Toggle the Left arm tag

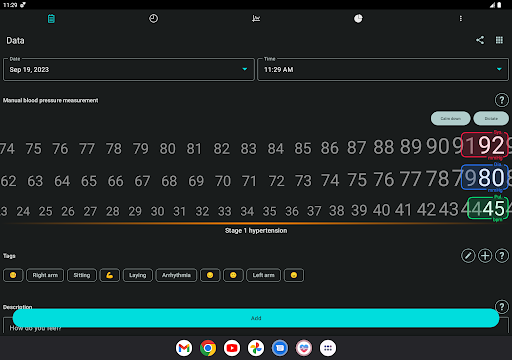(x=263, y=275)
